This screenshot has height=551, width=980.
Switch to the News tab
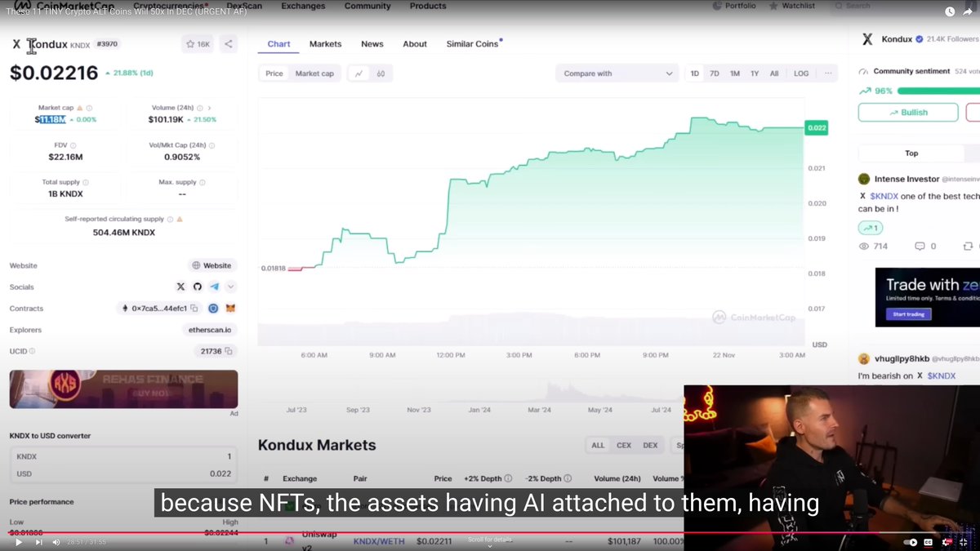tap(372, 44)
